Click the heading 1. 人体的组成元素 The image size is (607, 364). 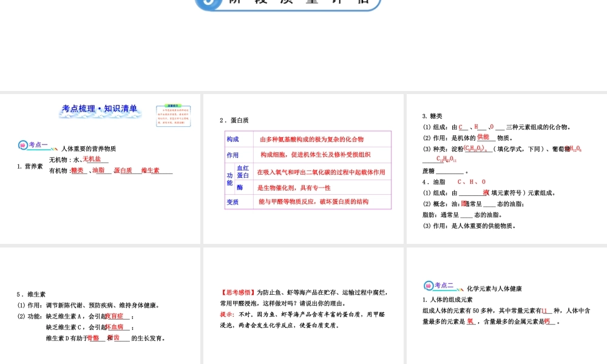point(447,300)
